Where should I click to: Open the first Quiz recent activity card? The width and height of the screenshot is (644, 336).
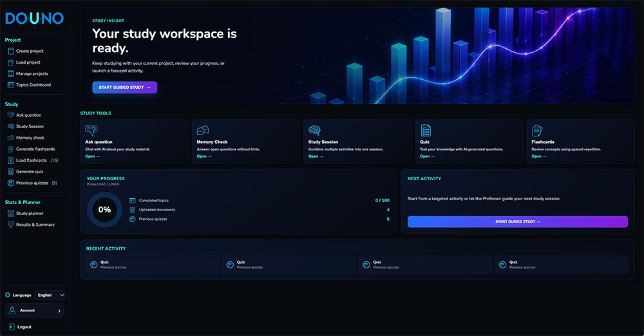pos(153,265)
